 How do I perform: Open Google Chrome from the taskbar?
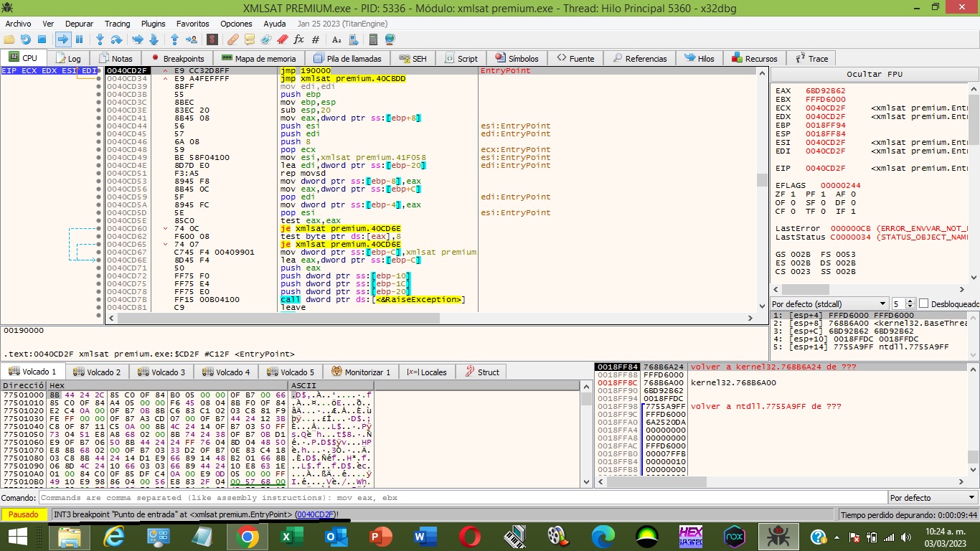[246, 536]
